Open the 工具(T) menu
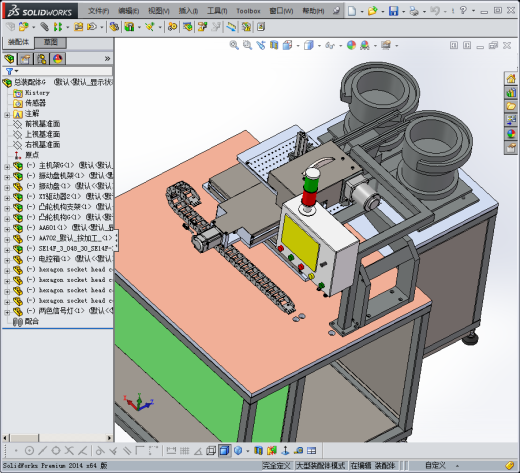Screen dimensions: 520x473 [x=217, y=11]
